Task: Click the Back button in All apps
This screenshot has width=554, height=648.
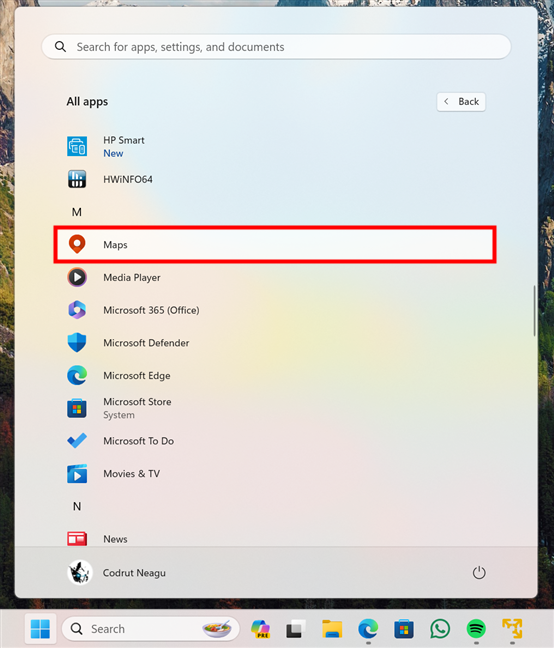Action: click(461, 102)
